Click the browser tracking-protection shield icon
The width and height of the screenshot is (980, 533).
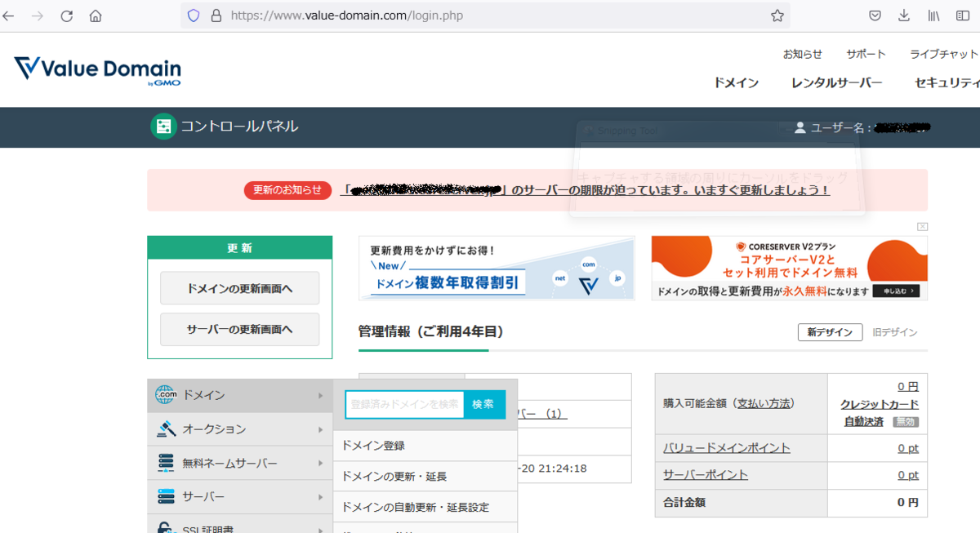pyautogui.click(x=192, y=16)
